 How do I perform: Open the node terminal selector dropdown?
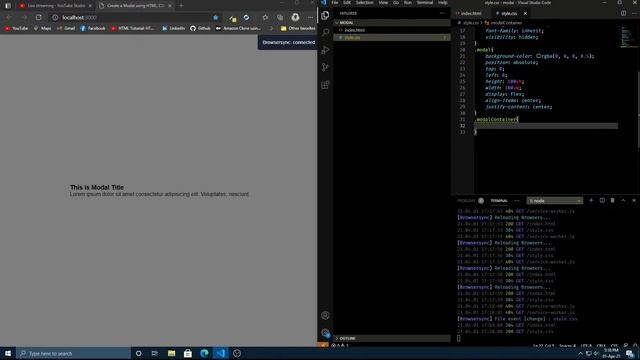[x=555, y=201]
